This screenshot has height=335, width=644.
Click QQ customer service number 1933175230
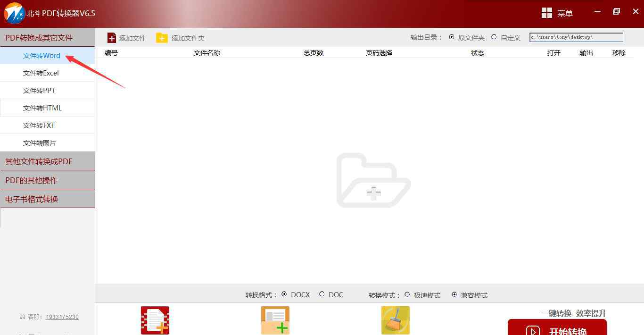click(62, 317)
